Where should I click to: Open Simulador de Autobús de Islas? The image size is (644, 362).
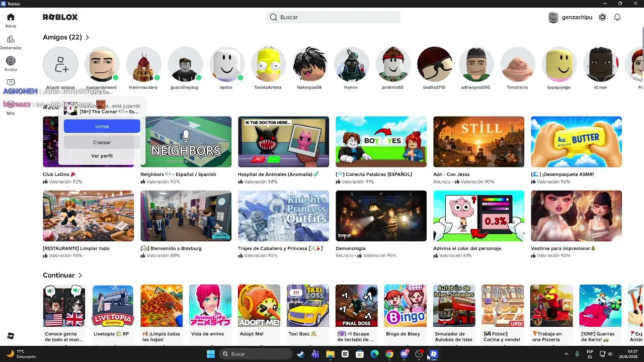tap(454, 306)
